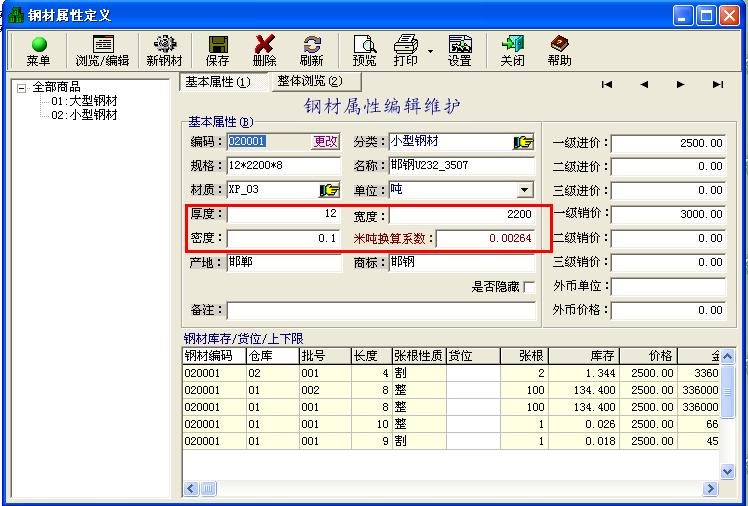Click the 厚度 input field
The width and height of the screenshot is (748, 506).
[x=284, y=214]
